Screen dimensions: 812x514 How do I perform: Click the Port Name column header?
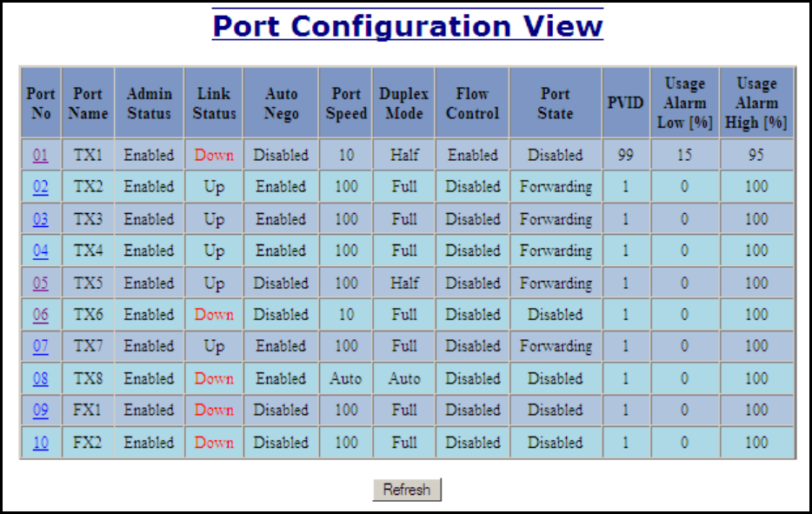click(x=88, y=103)
